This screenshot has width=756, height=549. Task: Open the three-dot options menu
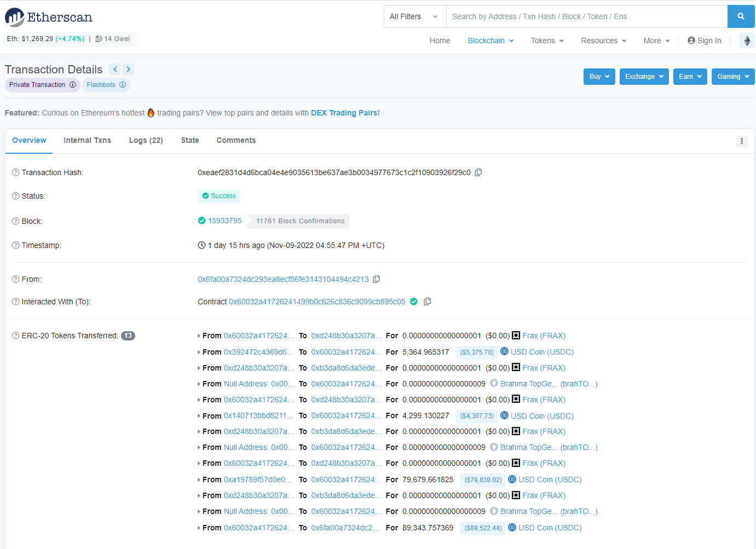click(x=742, y=141)
